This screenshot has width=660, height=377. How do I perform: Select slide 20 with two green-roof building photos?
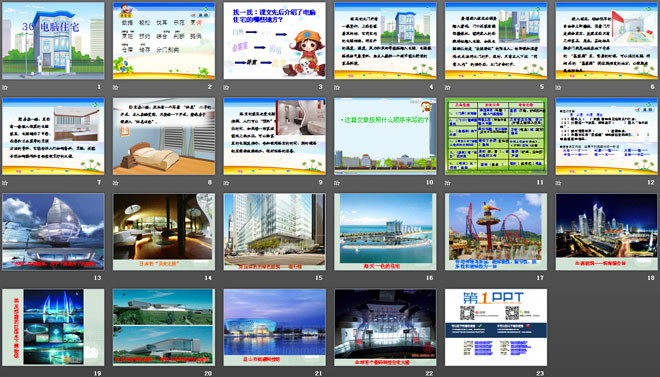point(164,327)
